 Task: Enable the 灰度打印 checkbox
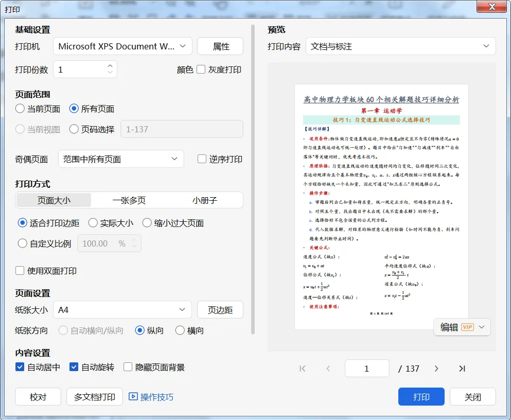[201, 69]
